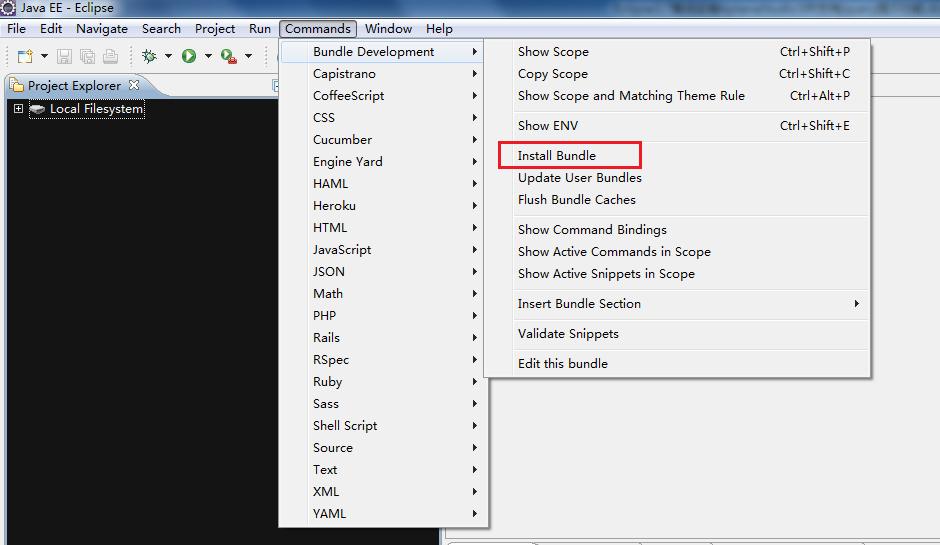Image resolution: width=940 pixels, height=545 pixels.
Task: Open the Debug configurations dropdown arrow
Action: coord(168,56)
